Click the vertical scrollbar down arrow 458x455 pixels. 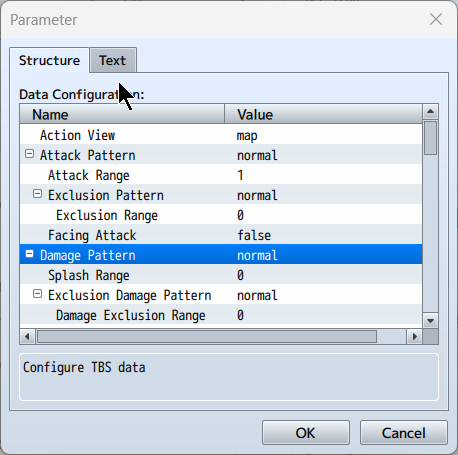click(430, 321)
